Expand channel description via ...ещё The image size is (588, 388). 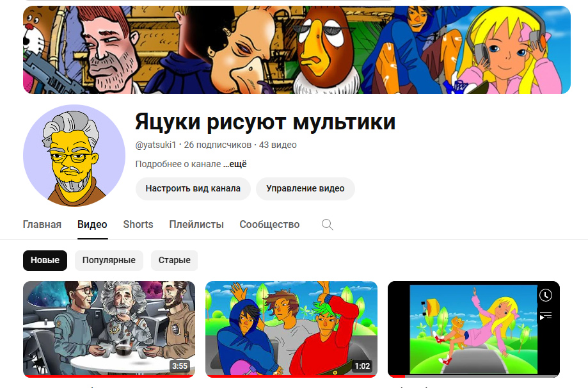click(235, 165)
